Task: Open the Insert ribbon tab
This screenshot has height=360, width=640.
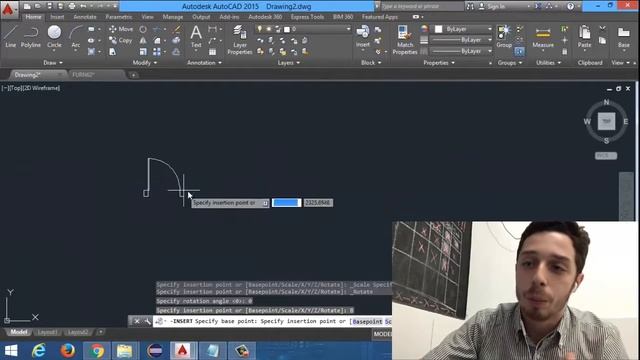Action: pos(57,17)
